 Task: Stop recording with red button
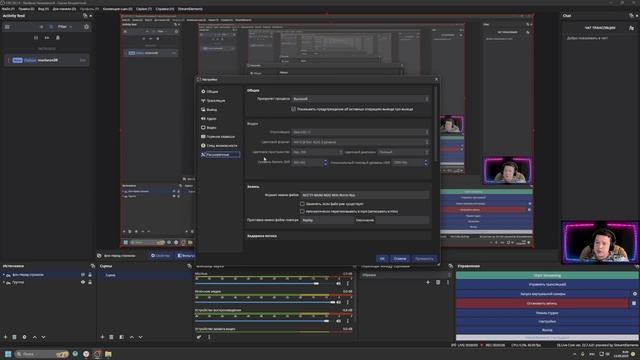(542, 303)
